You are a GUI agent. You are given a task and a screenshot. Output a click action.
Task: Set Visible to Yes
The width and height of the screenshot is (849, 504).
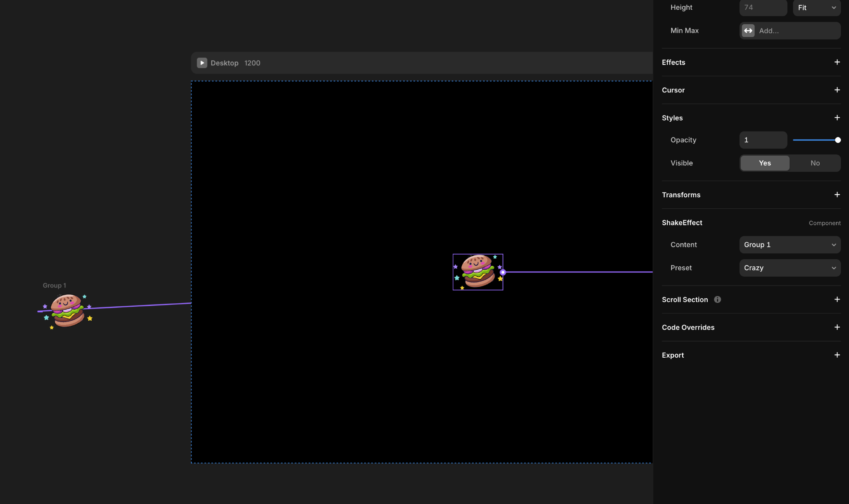click(765, 163)
